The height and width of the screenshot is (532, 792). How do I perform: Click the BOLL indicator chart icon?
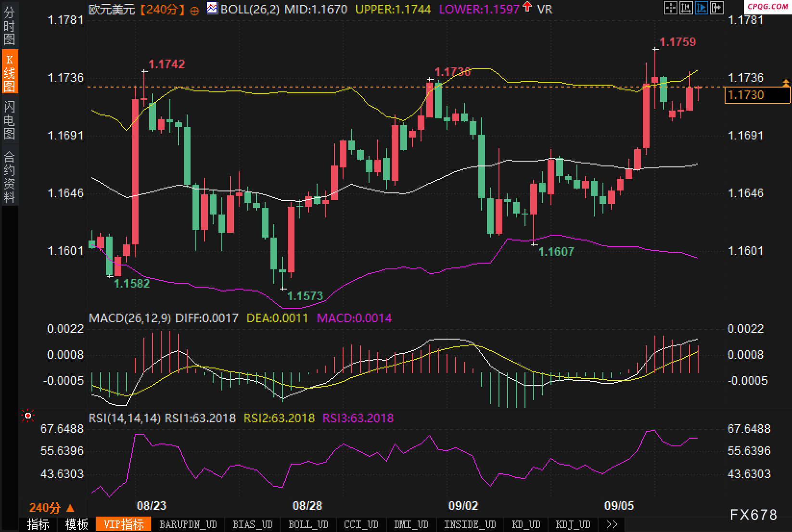(x=212, y=8)
